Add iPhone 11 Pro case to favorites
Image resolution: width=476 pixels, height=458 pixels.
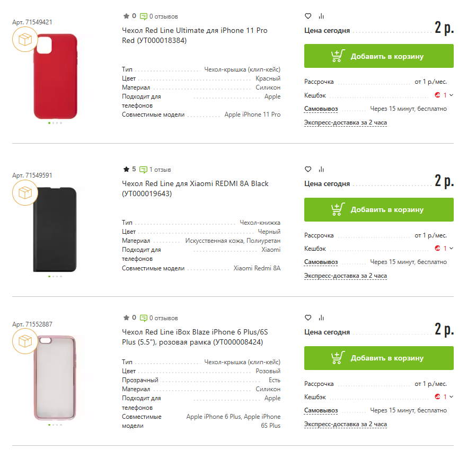click(308, 16)
